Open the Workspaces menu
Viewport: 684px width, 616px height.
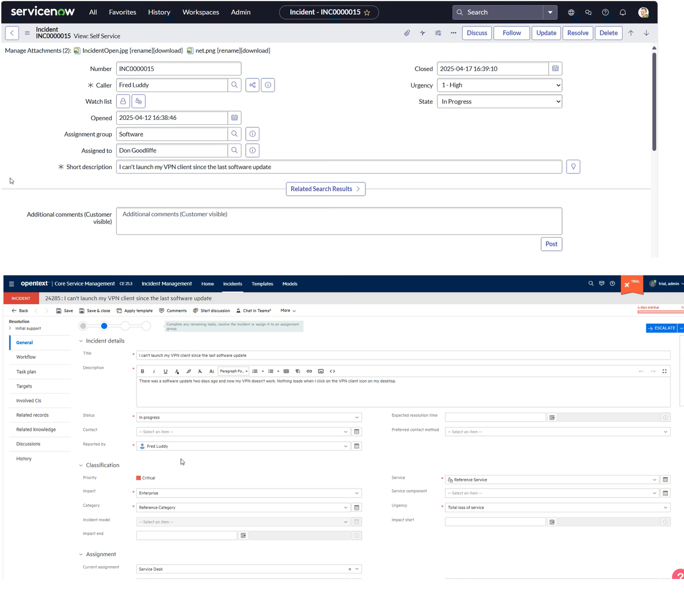(x=201, y=12)
